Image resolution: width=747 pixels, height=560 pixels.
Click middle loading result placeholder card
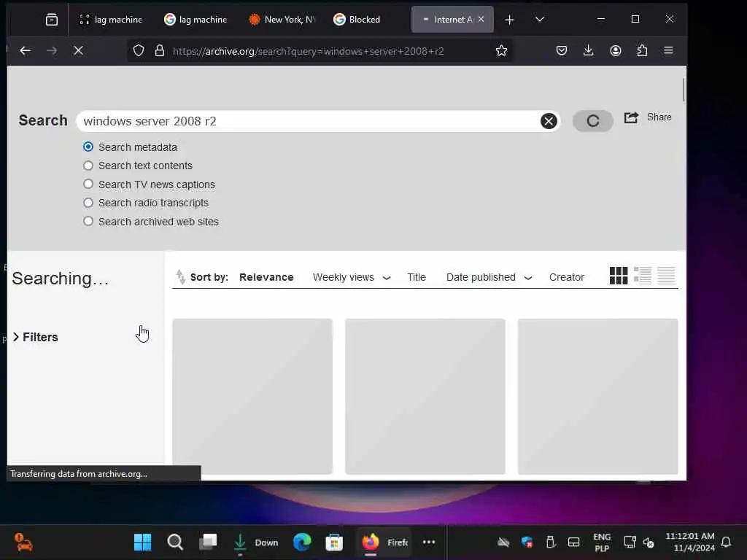click(x=425, y=396)
